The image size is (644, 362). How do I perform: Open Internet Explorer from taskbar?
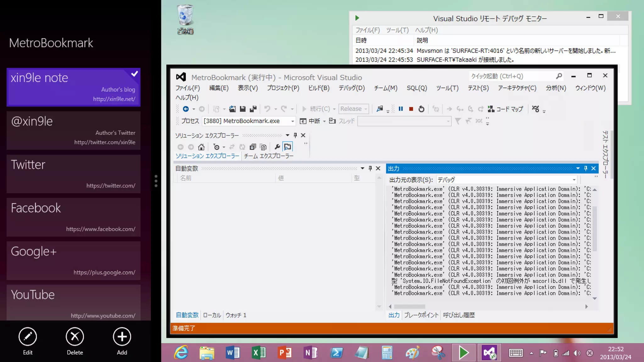pyautogui.click(x=181, y=353)
